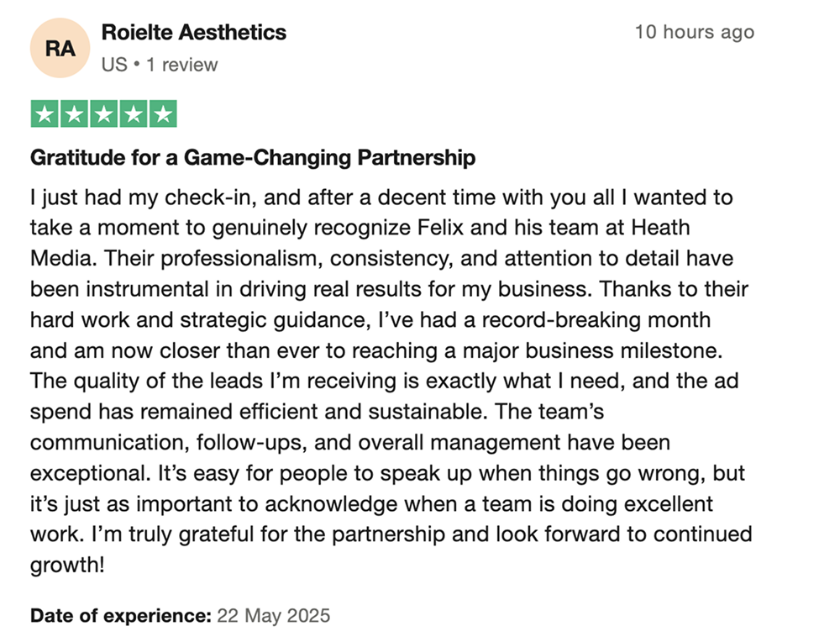Select the first green rating star

click(45, 113)
